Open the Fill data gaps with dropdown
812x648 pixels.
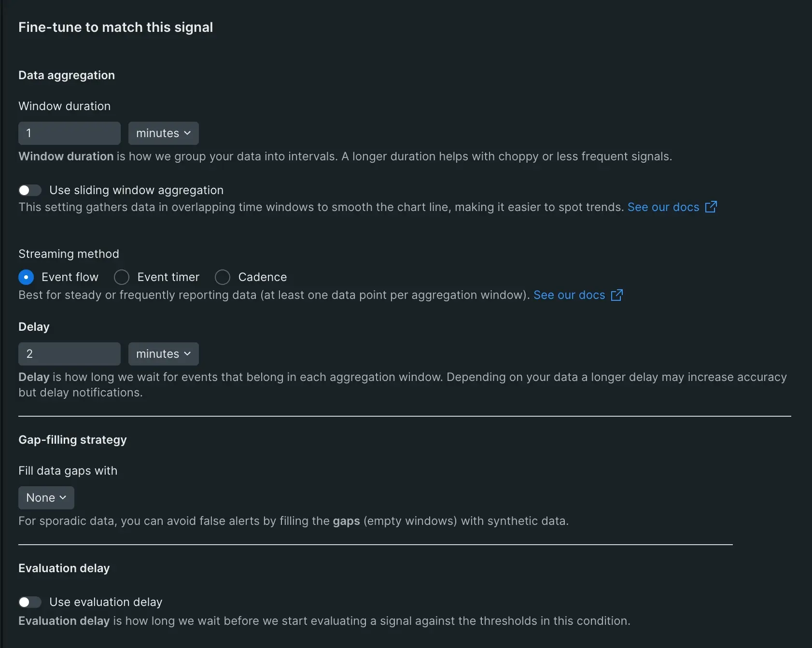(46, 498)
